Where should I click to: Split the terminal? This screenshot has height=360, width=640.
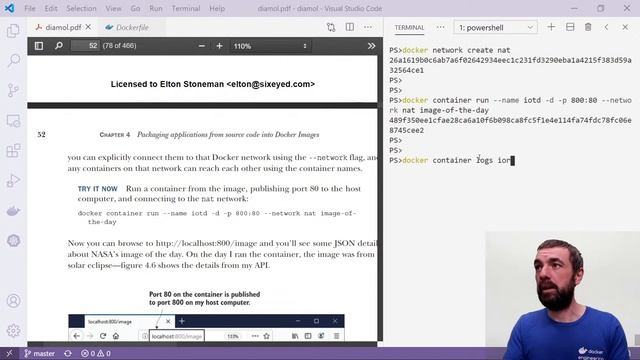(570, 27)
